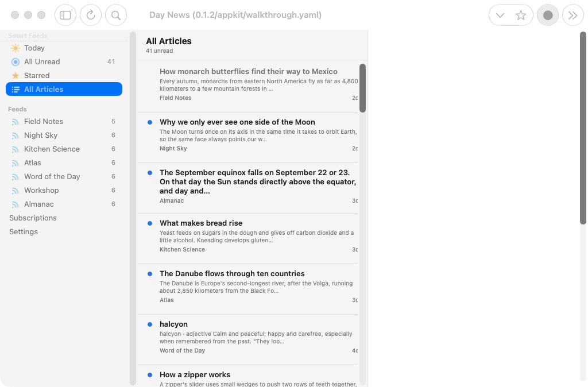588x387 pixels.
Task: Click the blue circle icon beside All Unread
Action: click(16, 62)
